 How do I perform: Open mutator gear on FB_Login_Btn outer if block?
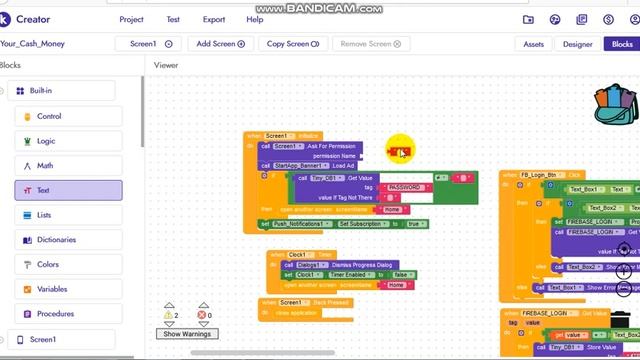pos(520,185)
